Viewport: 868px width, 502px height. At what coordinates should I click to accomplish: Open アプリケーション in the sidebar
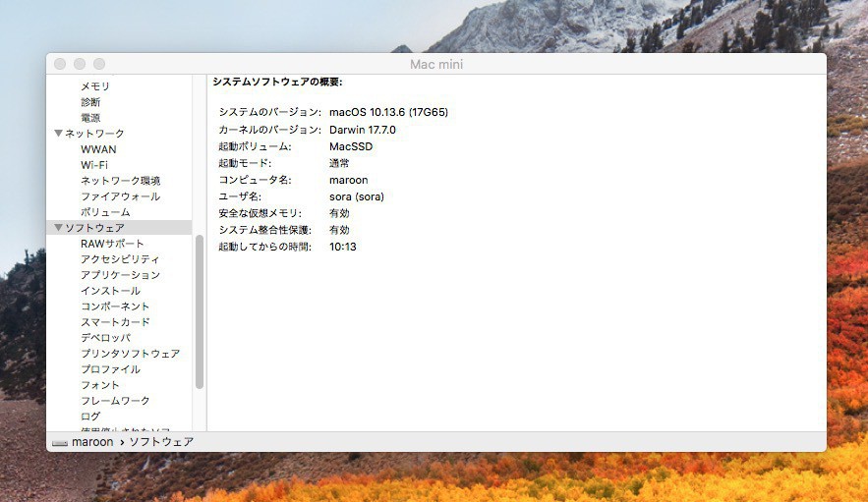tap(120, 275)
